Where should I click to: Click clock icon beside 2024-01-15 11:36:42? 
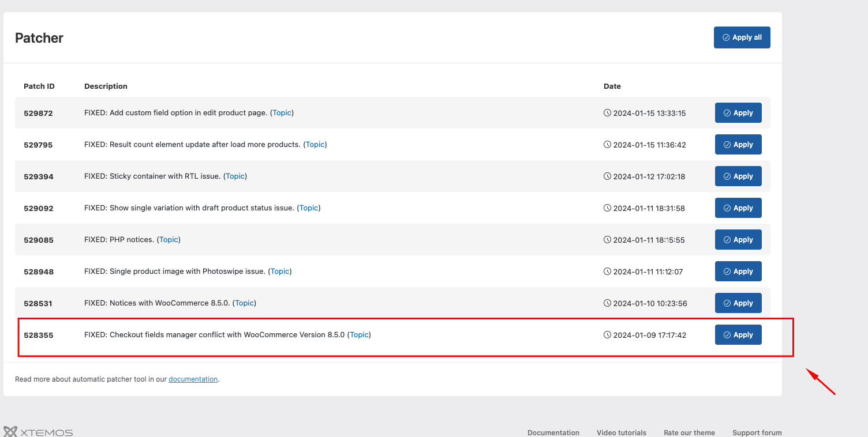[x=607, y=145]
